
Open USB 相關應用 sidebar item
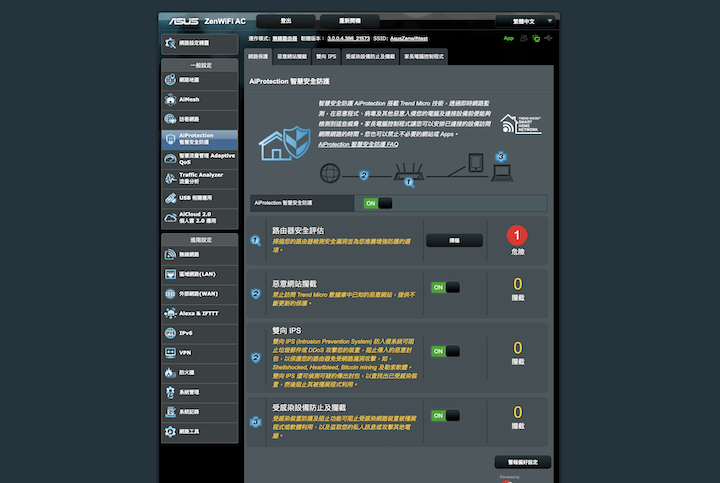tap(199, 198)
